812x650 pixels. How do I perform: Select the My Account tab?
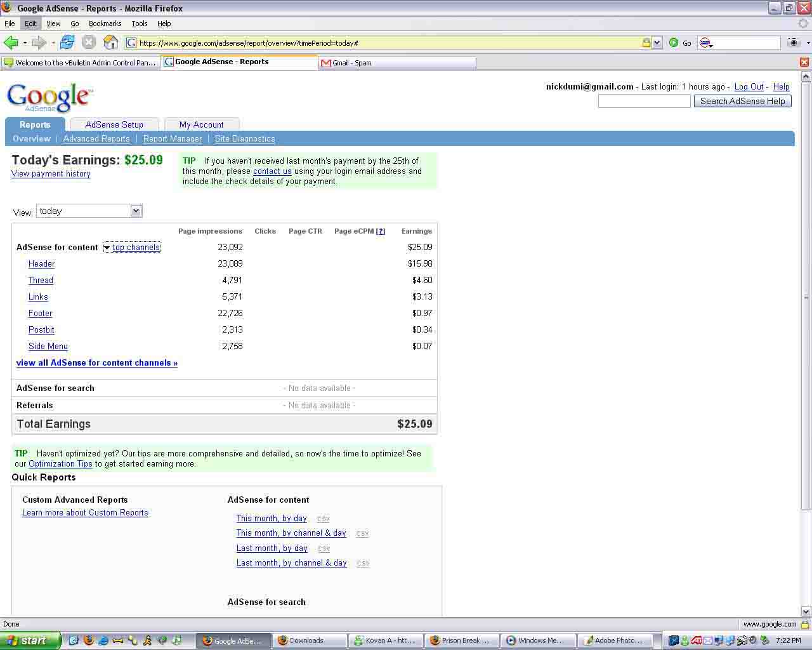(201, 124)
